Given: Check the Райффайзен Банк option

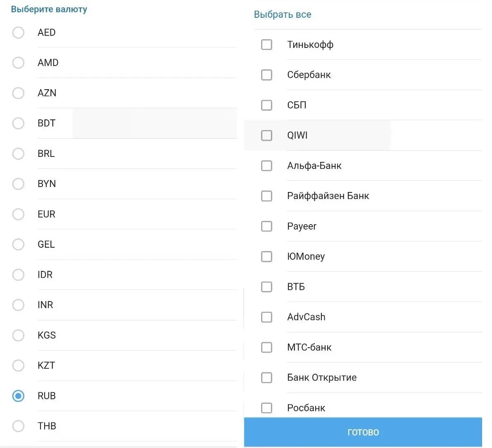Looking at the screenshot, I should coord(267,196).
